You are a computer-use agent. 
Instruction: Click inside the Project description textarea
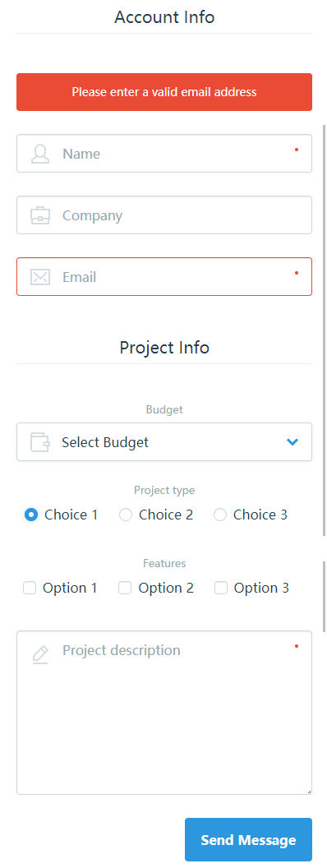[164, 713]
